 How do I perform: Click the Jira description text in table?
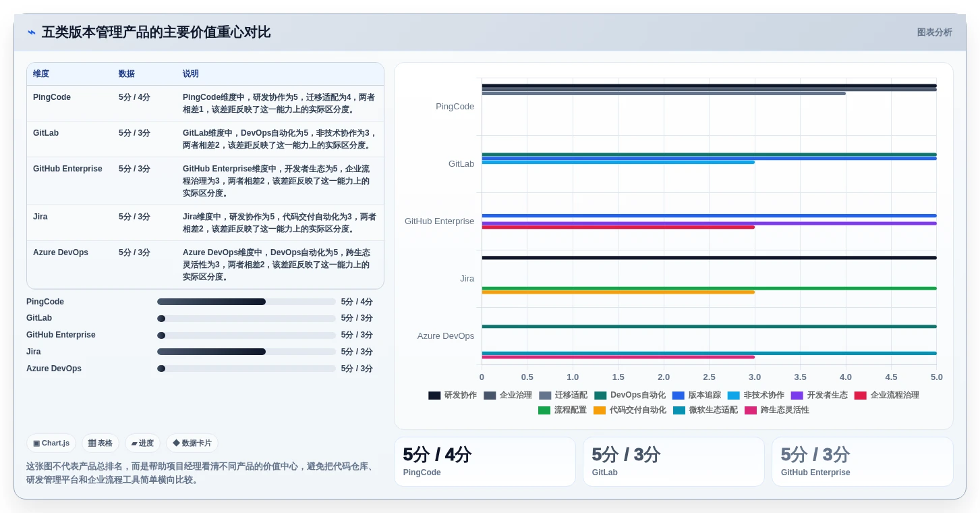click(x=280, y=223)
